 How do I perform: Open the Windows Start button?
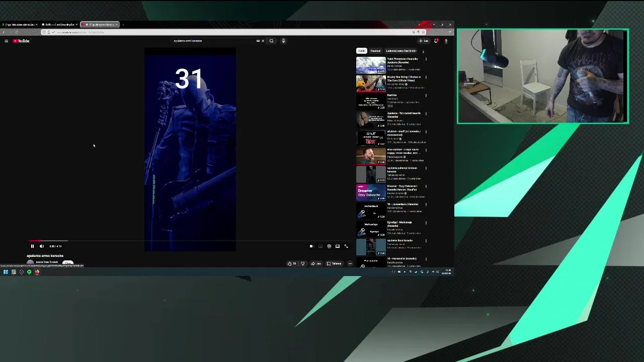point(6,272)
